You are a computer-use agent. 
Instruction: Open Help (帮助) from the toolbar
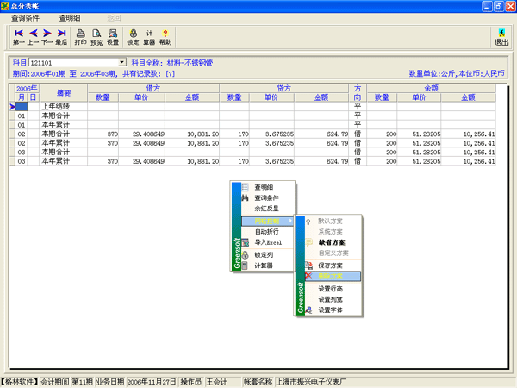click(x=165, y=37)
